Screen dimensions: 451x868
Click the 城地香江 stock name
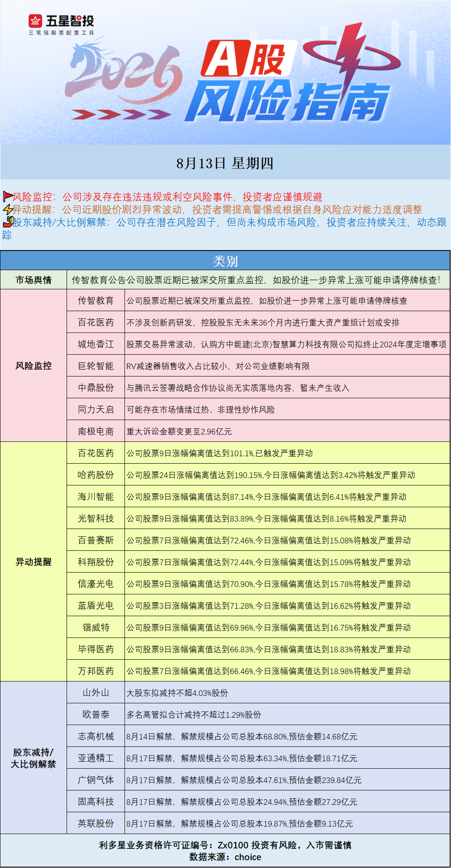click(x=96, y=344)
